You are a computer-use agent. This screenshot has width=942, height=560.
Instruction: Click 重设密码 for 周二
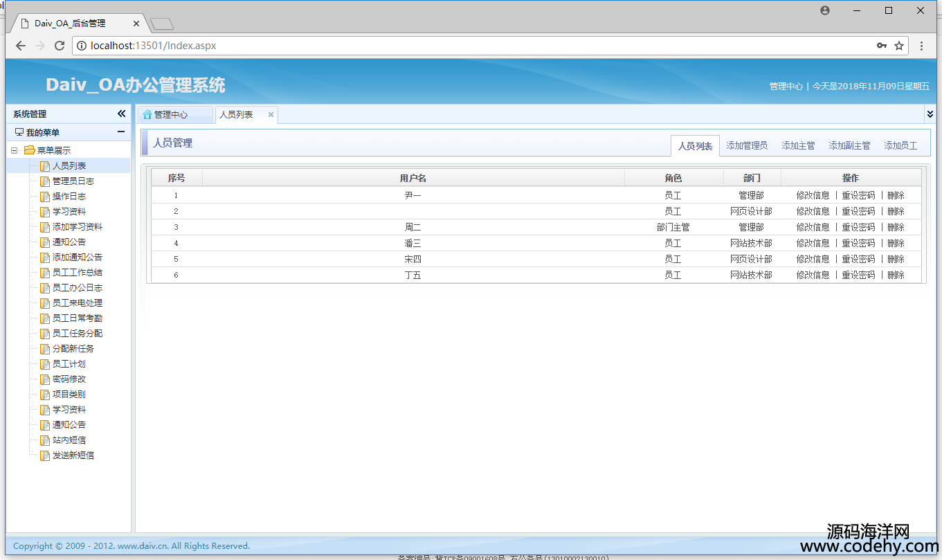858,227
